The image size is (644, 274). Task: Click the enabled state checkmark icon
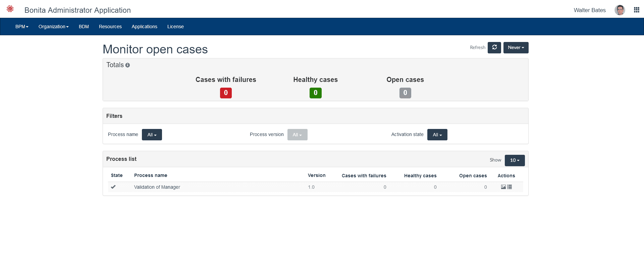pyautogui.click(x=113, y=187)
